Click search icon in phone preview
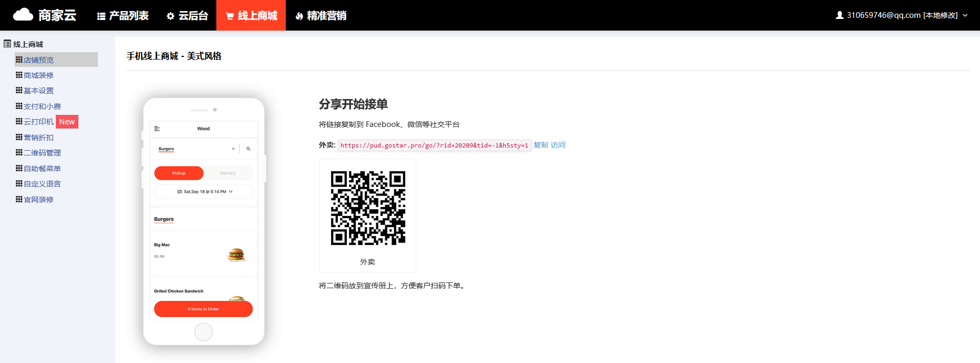Screen dimensions: 980x363 point(248,149)
